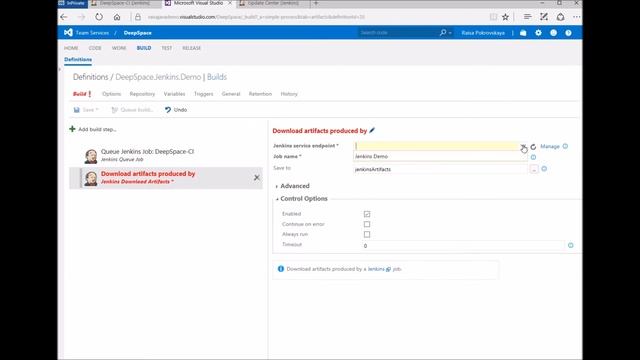Image resolution: width=640 pixels, height=360 pixels.
Task: Switch to DeepSpace-CI Jenkins browser tab
Action: 125,3
